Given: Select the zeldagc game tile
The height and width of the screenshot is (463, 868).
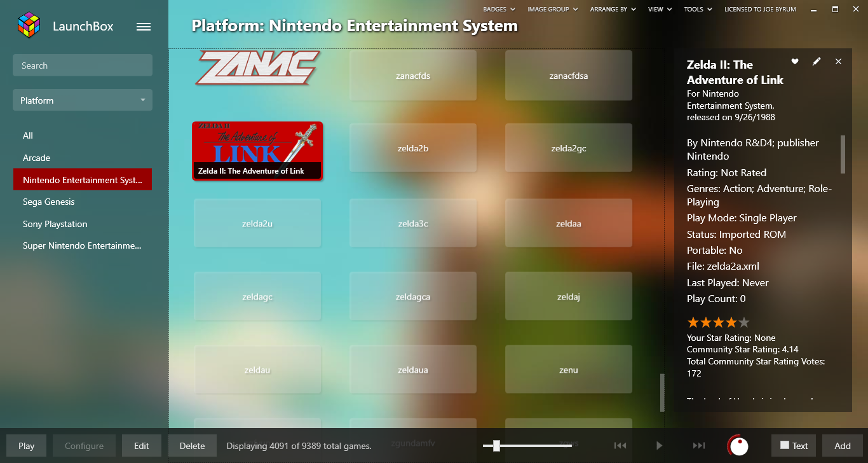Looking at the screenshot, I should 257,296.
